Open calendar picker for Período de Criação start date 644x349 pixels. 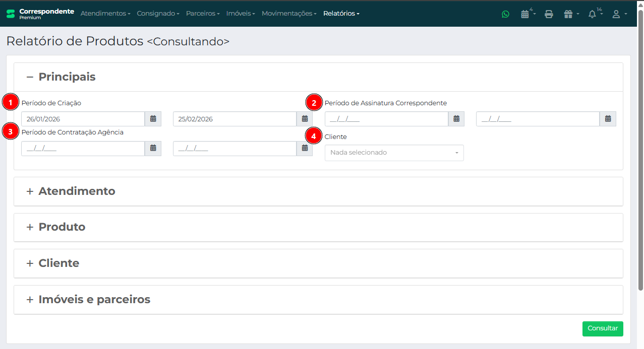point(153,119)
